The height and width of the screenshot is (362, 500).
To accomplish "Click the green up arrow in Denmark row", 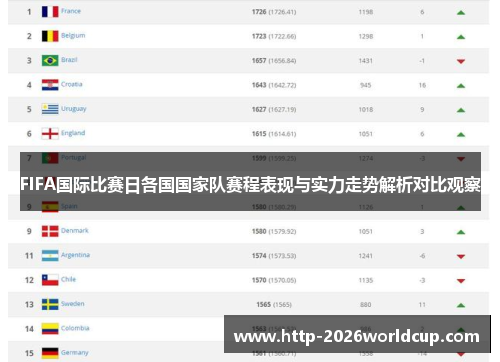I will (461, 232).
